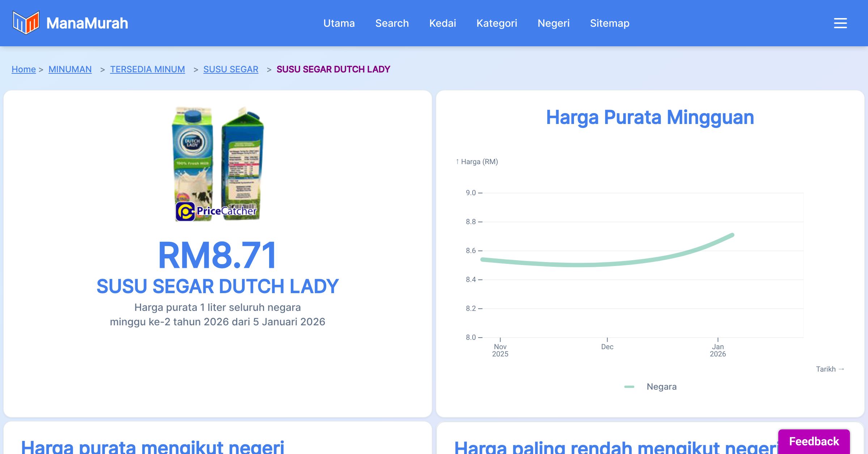Click the Home breadcrumb link
This screenshot has width=868, height=454.
[x=24, y=69]
